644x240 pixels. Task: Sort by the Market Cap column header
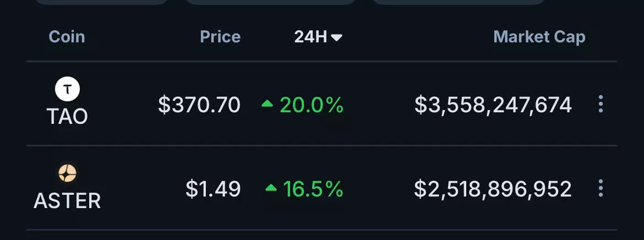pyautogui.click(x=539, y=37)
